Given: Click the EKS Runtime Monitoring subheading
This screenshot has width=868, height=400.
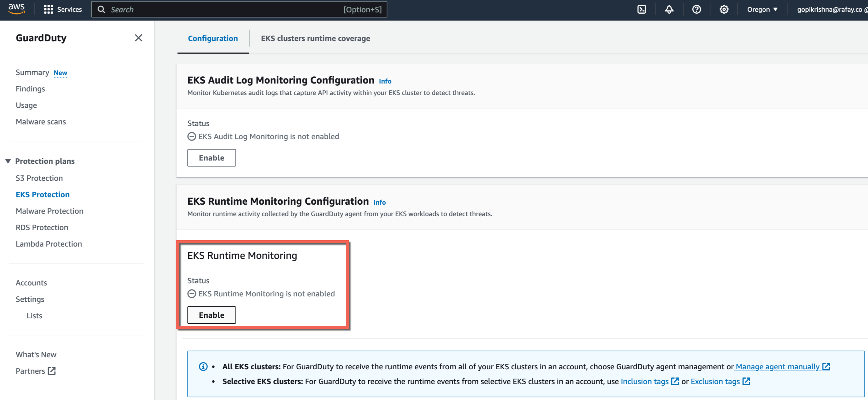Looking at the screenshot, I should click(242, 256).
